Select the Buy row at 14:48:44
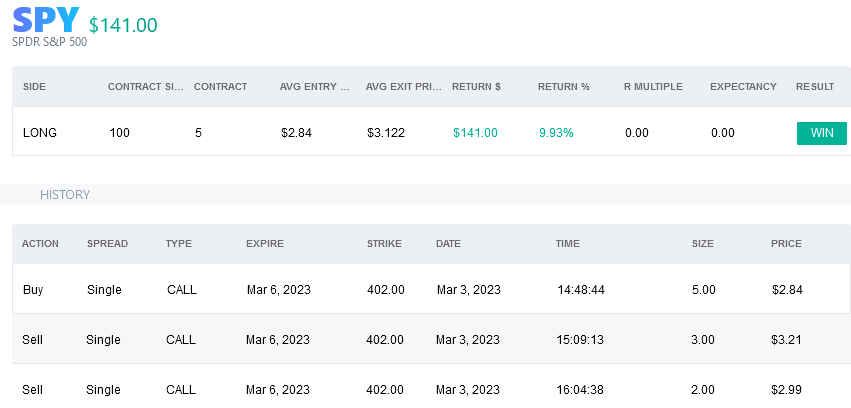This screenshot has height=408, width=851. point(431,289)
